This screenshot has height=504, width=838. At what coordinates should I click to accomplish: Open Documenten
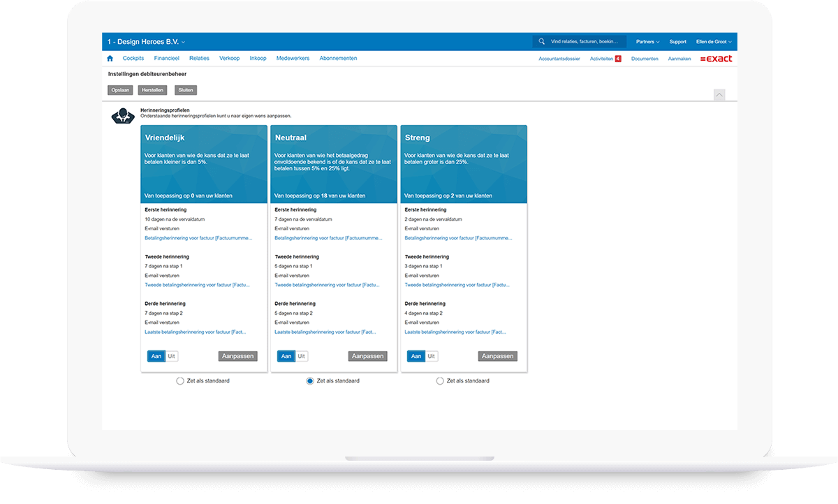(645, 59)
